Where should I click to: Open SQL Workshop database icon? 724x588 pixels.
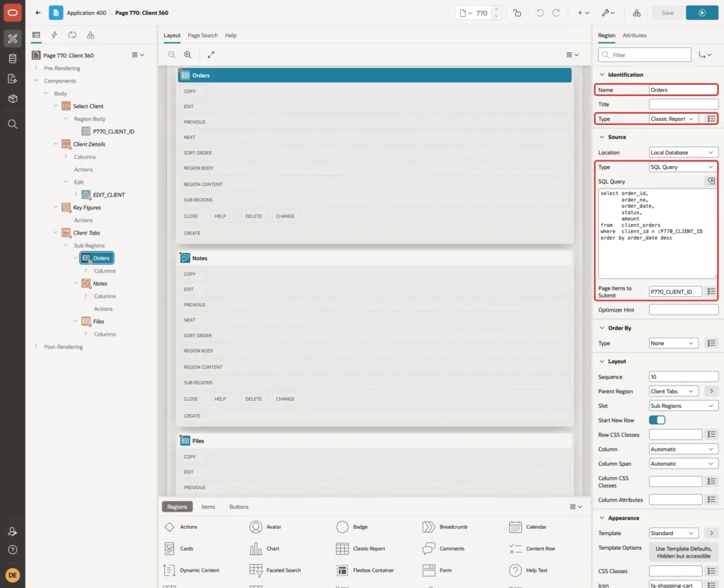13,59
